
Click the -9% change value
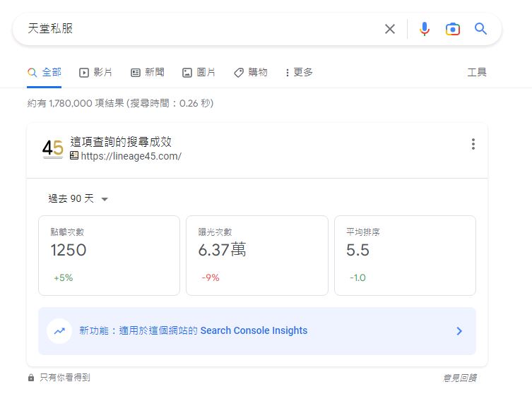click(x=211, y=278)
